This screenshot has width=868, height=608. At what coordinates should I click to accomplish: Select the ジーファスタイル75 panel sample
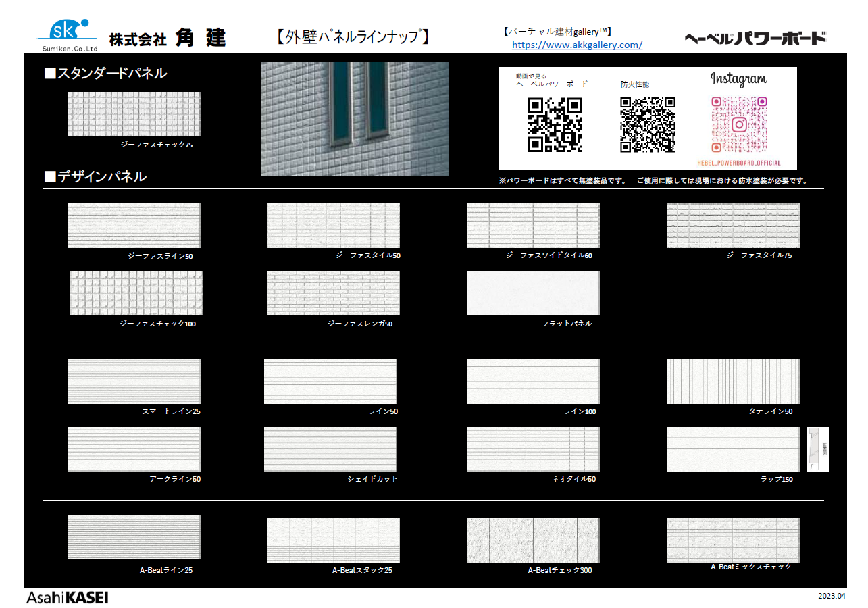(x=733, y=226)
